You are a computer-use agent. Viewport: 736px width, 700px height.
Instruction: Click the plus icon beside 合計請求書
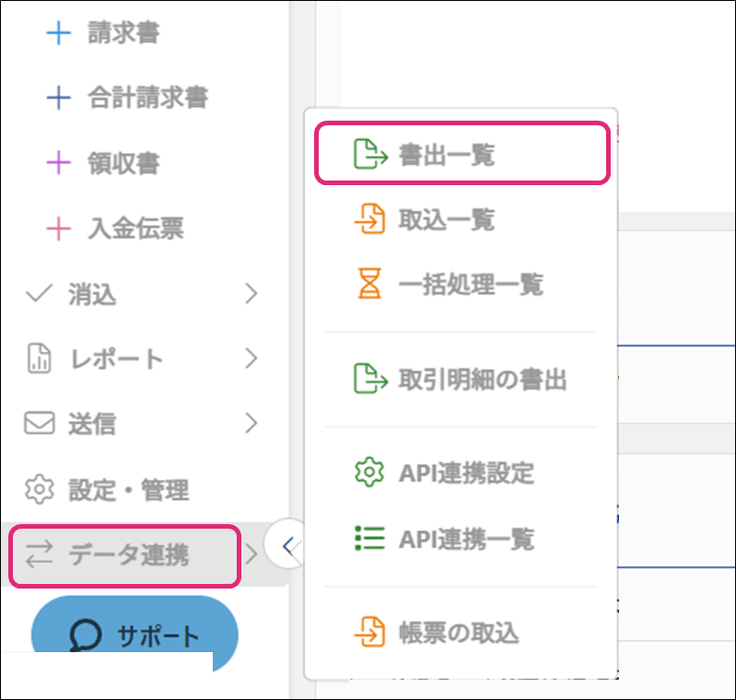[x=58, y=98]
